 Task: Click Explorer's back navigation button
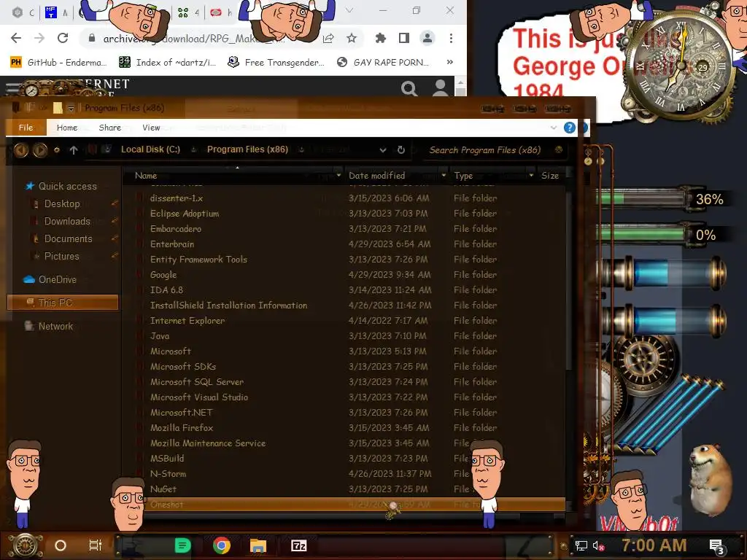(x=21, y=150)
